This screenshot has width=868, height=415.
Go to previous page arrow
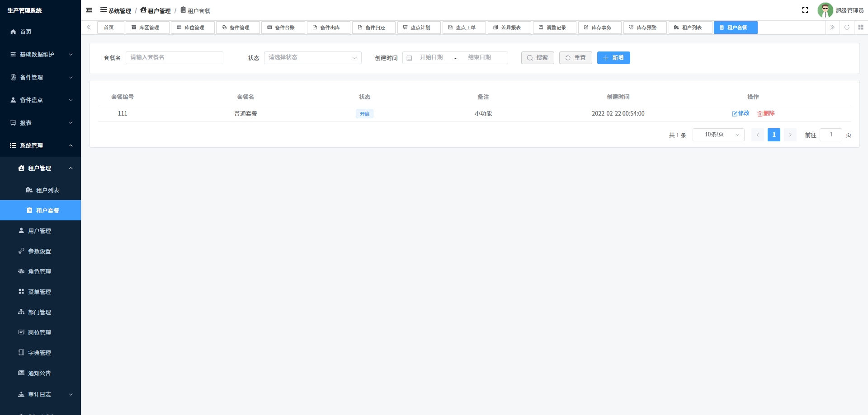758,135
